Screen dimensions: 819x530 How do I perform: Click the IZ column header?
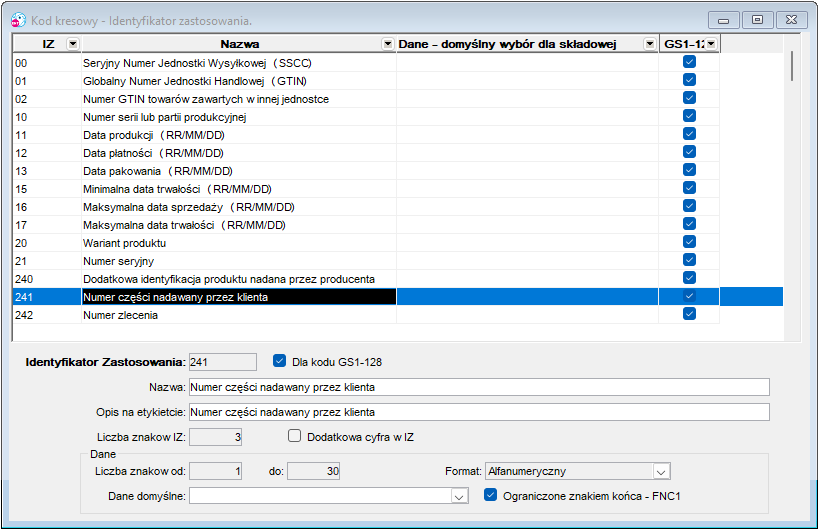pyautogui.click(x=48, y=44)
